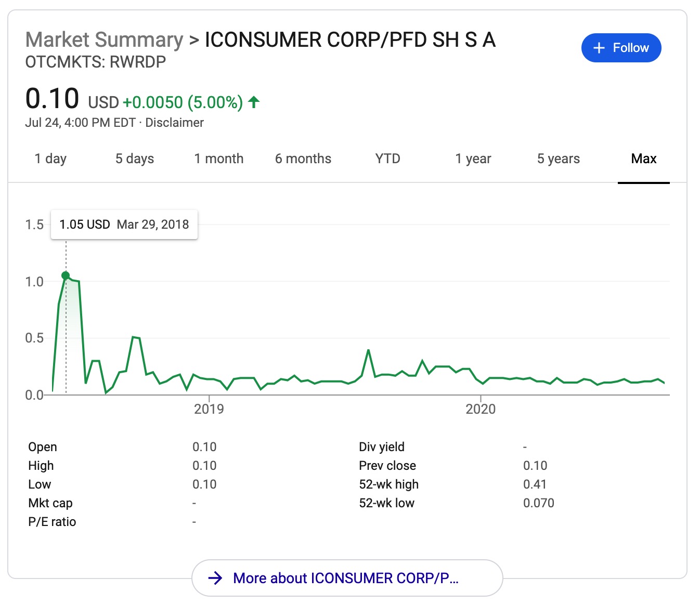Select the Max time range tab
700x605 pixels.
pyautogui.click(x=644, y=159)
